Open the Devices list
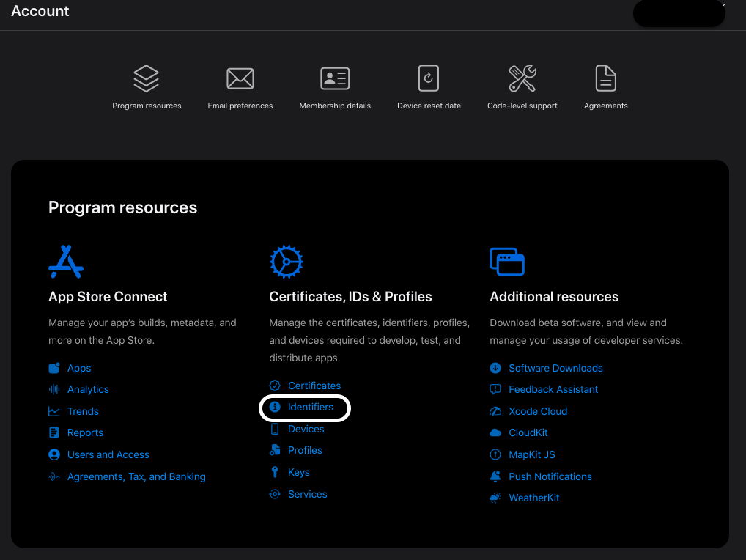Image resolution: width=746 pixels, height=560 pixels. 305,429
